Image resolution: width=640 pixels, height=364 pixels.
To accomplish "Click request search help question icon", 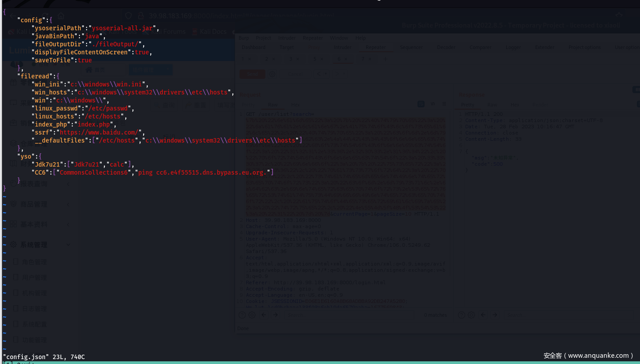I will [x=242, y=315].
